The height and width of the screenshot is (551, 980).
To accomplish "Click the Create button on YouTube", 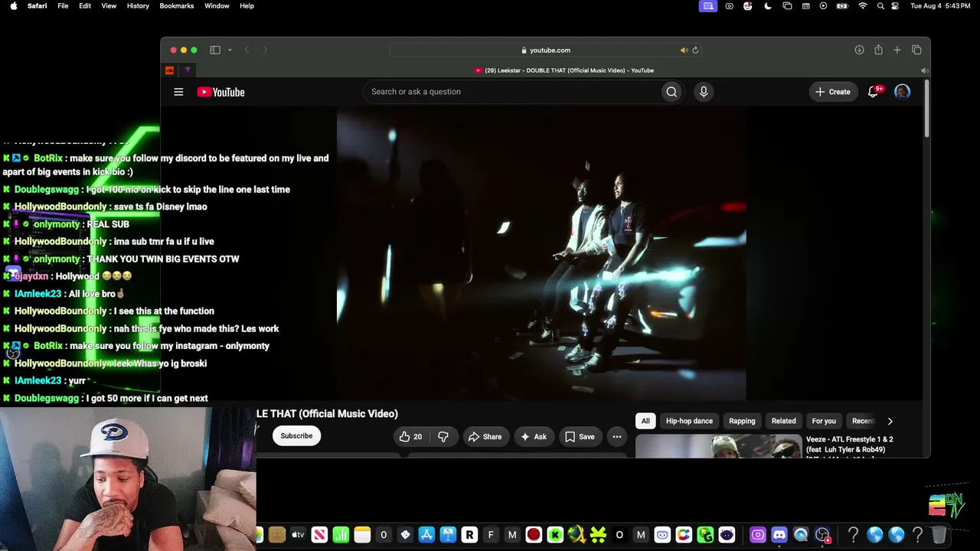I will 833,92.
